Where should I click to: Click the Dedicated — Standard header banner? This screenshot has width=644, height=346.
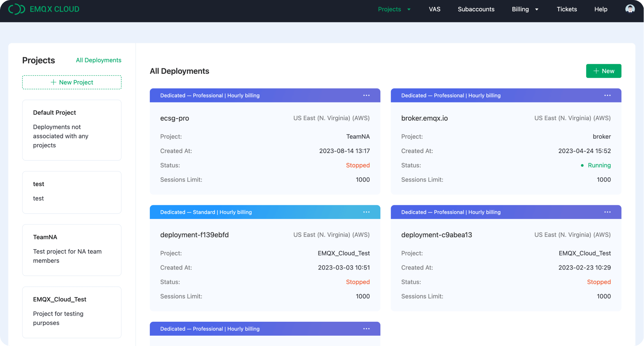[265, 212]
